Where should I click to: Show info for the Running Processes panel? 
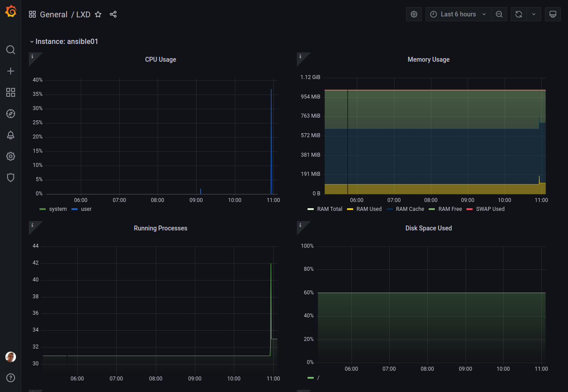pos(32,225)
